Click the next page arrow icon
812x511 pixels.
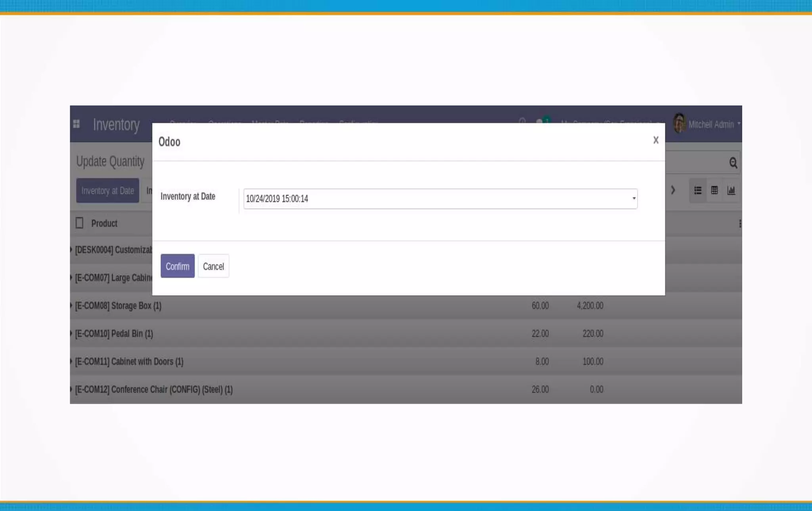673,190
